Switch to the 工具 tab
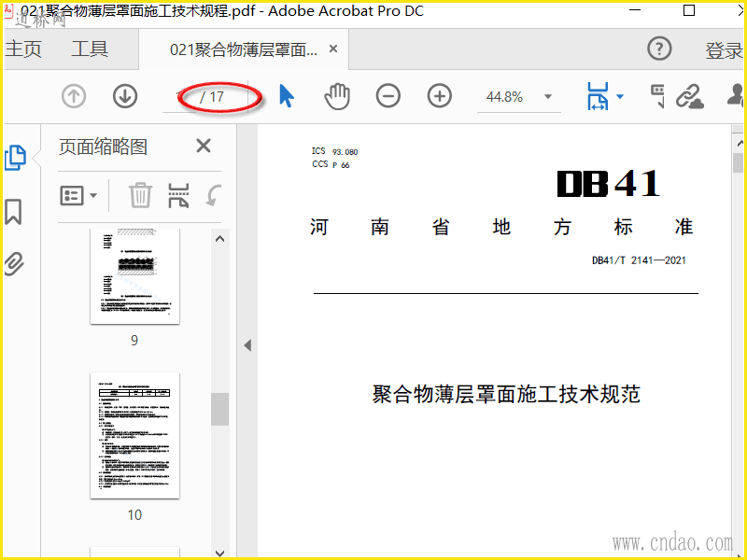Screen dimensions: 747x560 (x=90, y=49)
